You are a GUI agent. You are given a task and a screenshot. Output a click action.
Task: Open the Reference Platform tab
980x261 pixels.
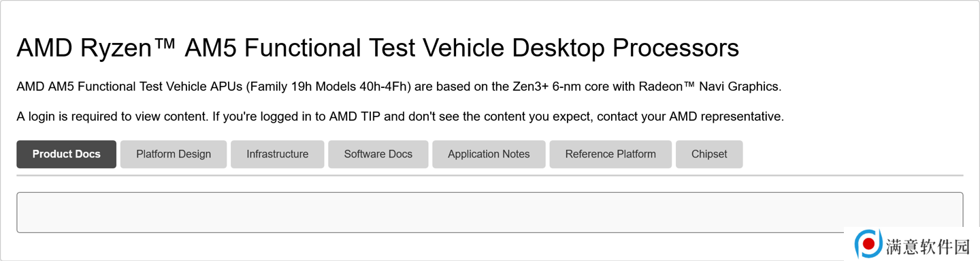pyautogui.click(x=610, y=154)
